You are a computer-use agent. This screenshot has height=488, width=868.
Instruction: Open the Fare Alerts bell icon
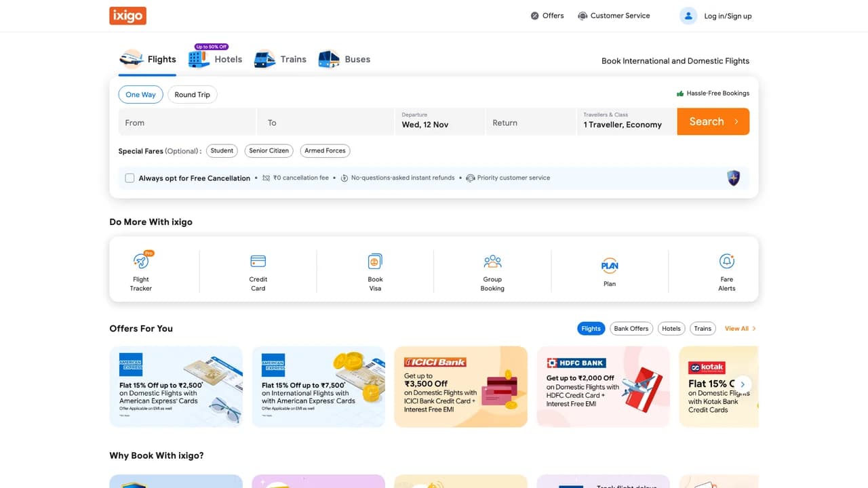(x=727, y=261)
